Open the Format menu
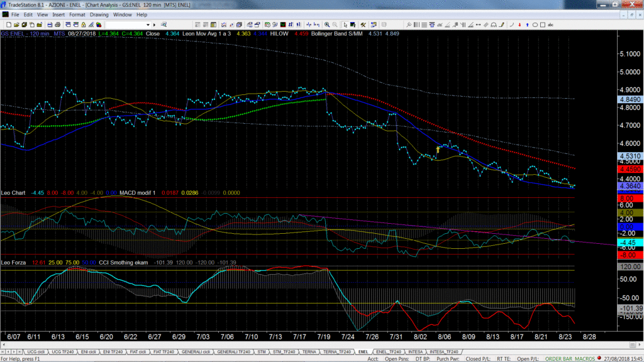644x362 pixels. pyautogui.click(x=77, y=15)
